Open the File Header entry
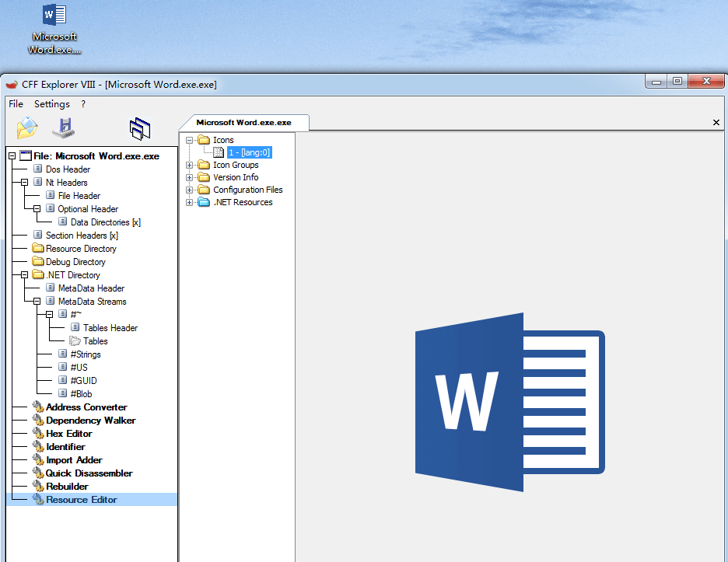The width and height of the screenshot is (728, 562). pos(79,196)
